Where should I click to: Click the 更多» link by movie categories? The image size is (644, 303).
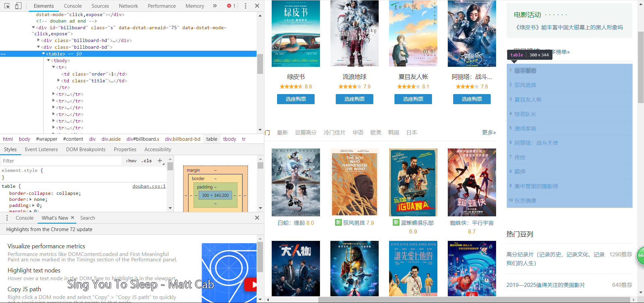coord(489,132)
